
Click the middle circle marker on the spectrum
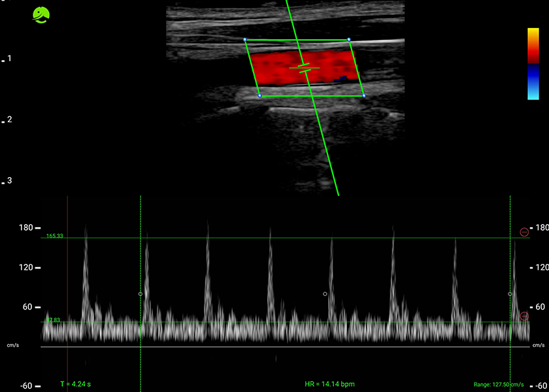tap(325, 294)
